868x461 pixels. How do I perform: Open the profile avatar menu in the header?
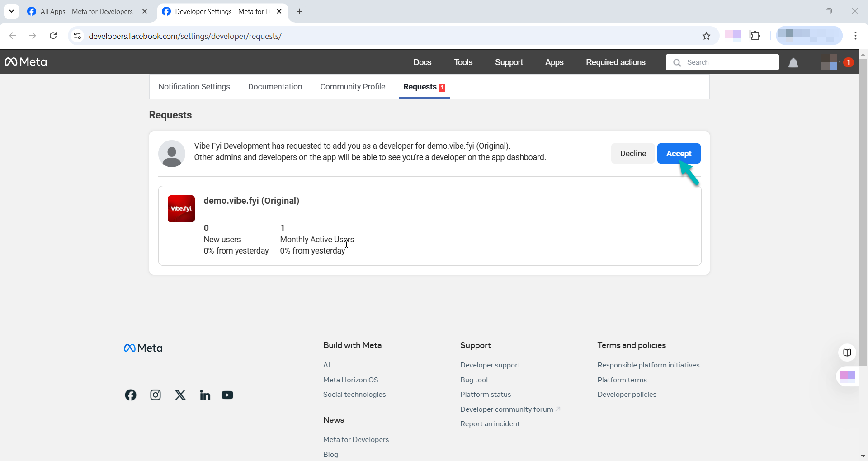[830, 62]
